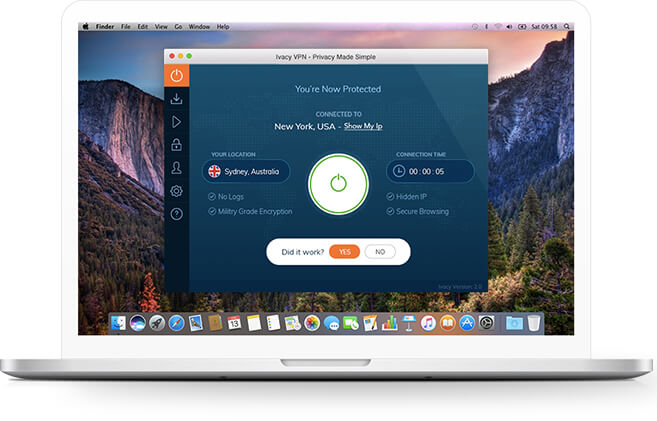Click the New York, USA text

(x=305, y=127)
